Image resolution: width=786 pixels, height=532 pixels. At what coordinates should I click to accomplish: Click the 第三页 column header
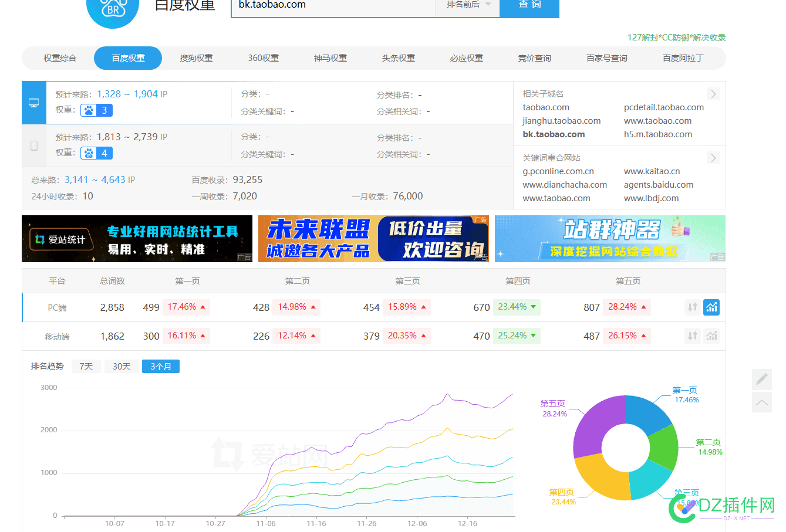pos(407,281)
